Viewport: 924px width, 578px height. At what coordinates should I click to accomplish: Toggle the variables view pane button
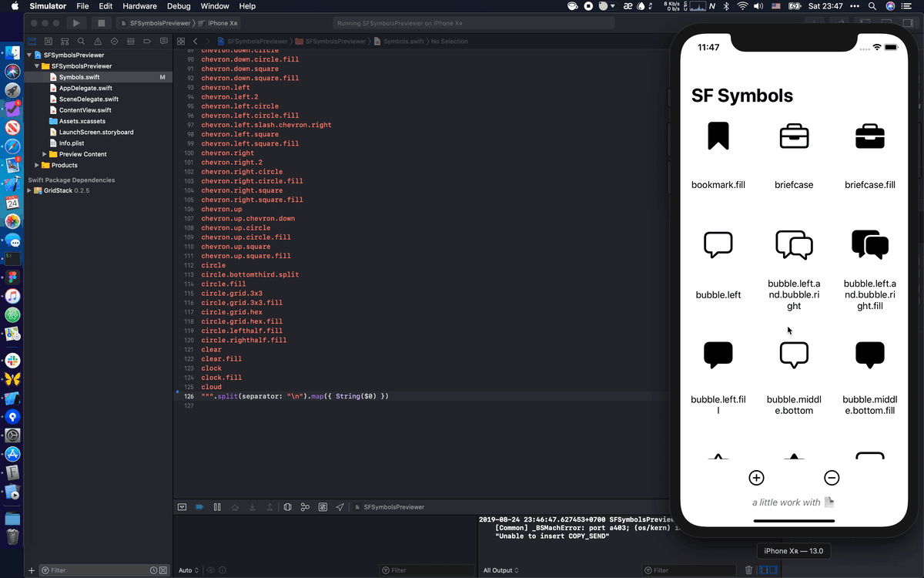[x=764, y=570]
